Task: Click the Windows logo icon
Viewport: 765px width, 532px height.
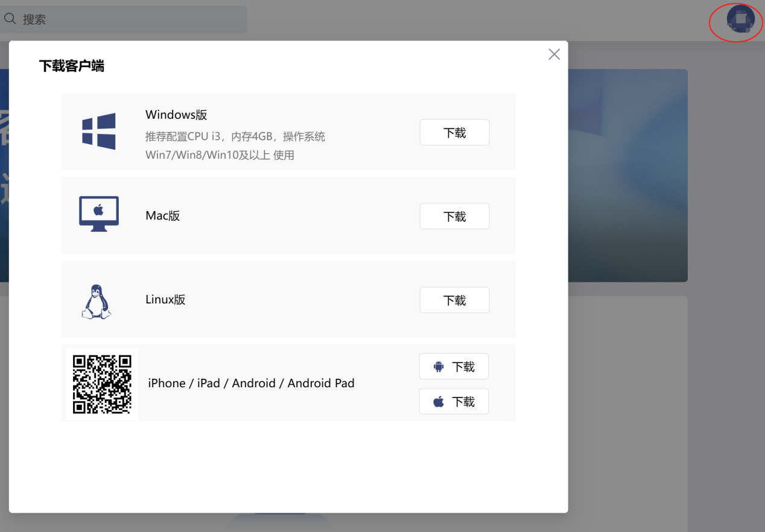Action: tap(99, 131)
